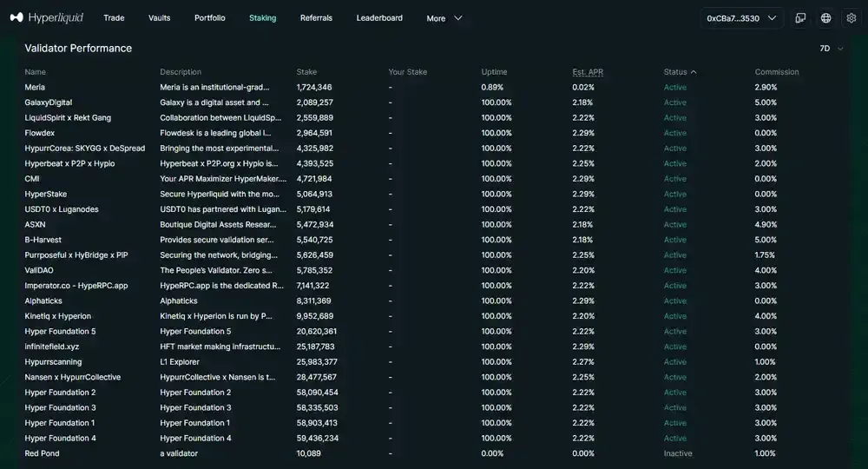868x469 pixels.
Task: Go to the Portfolio tab
Action: point(210,17)
